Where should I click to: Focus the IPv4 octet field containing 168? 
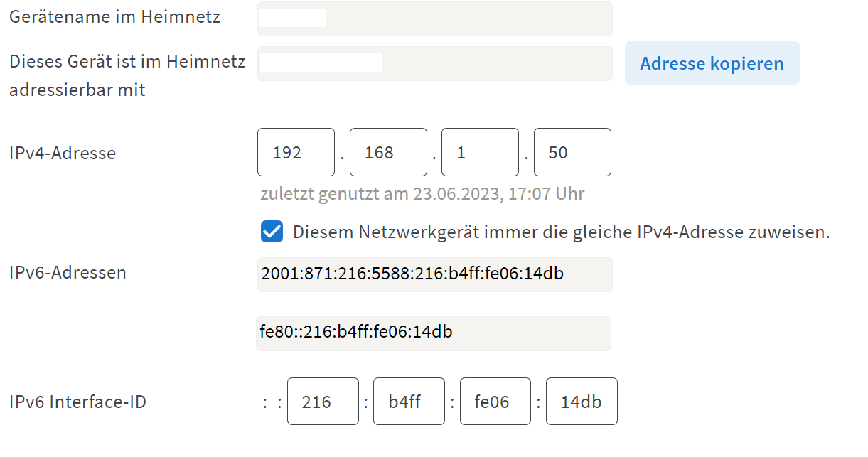388,152
